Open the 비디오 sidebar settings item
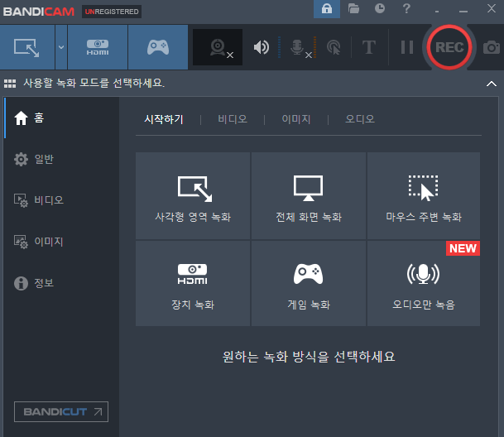The image size is (504, 437). coord(61,200)
